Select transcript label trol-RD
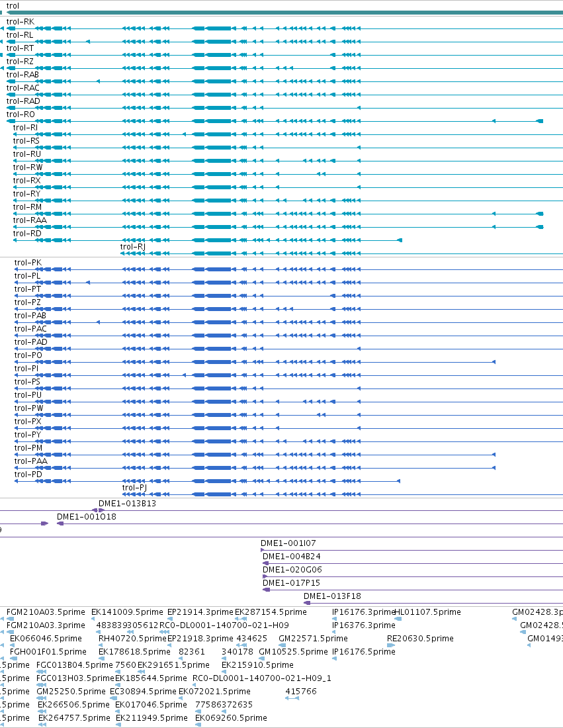 pos(27,234)
